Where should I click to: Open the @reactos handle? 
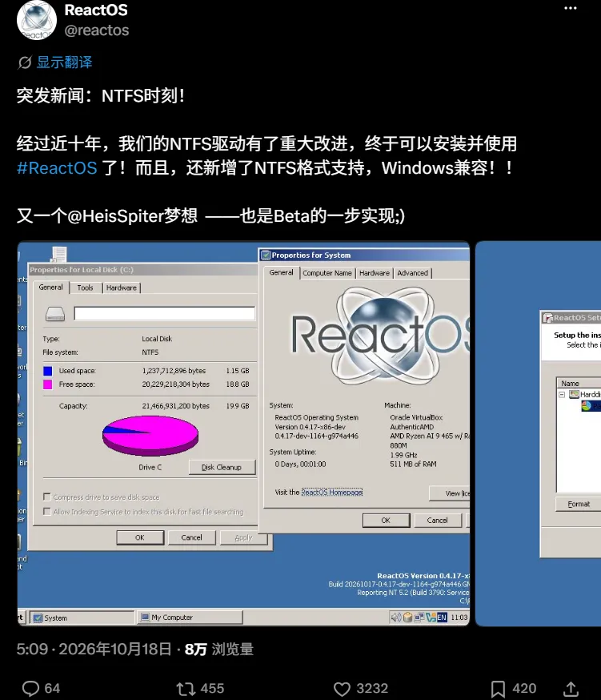click(x=96, y=30)
